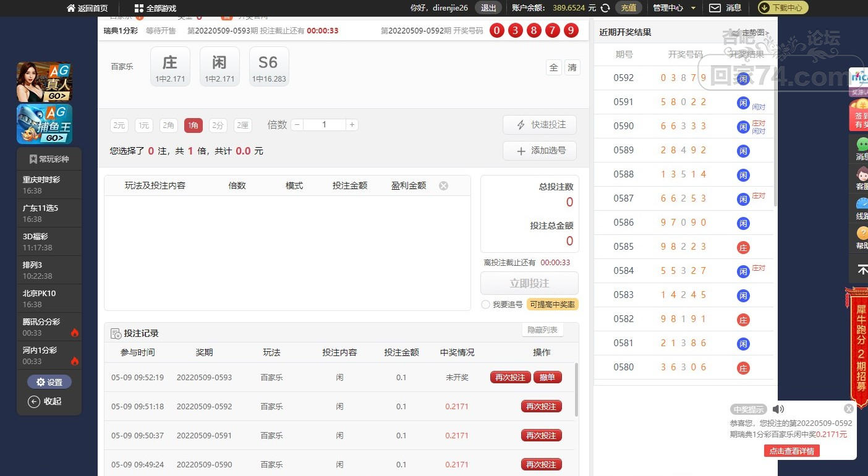Image resolution: width=868 pixels, height=476 pixels.
Task: Click 点击查看详情 in win popup
Action: [x=792, y=451]
